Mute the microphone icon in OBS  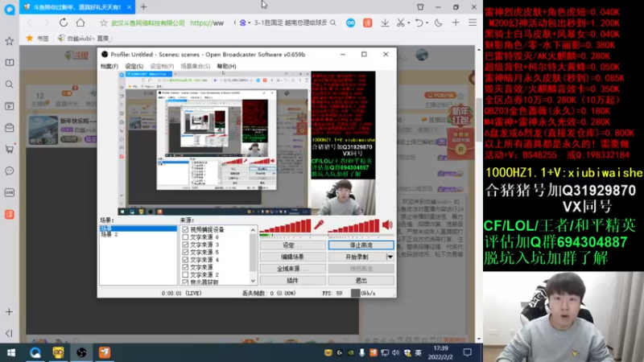point(319,225)
